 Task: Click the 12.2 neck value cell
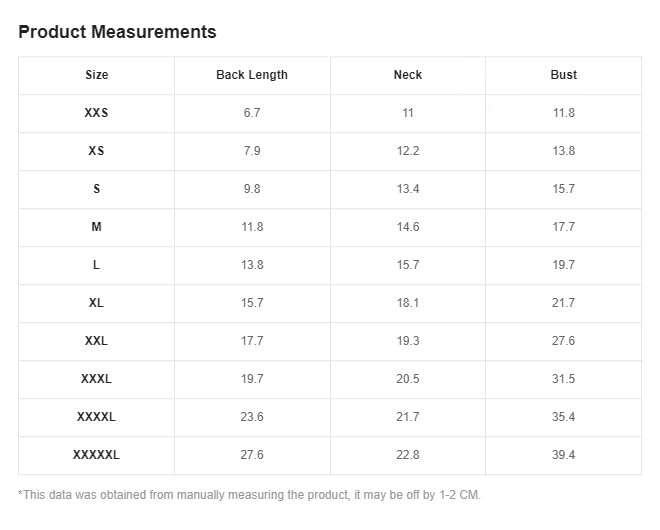[407, 151]
